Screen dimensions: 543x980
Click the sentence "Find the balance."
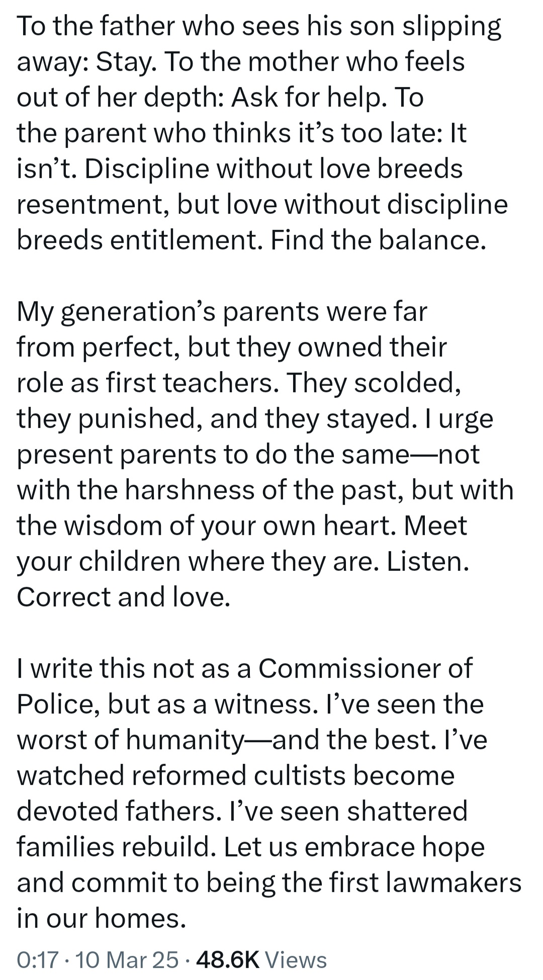[379, 240]
